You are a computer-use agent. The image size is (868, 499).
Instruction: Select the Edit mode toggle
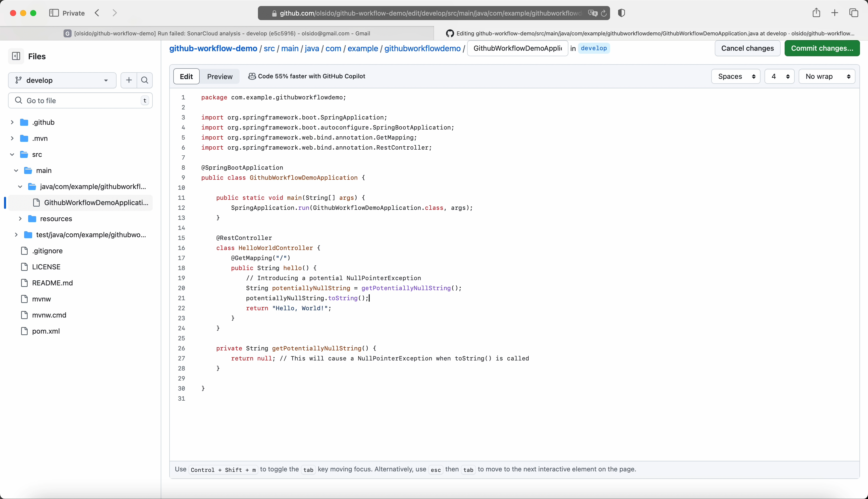point(187,76)
